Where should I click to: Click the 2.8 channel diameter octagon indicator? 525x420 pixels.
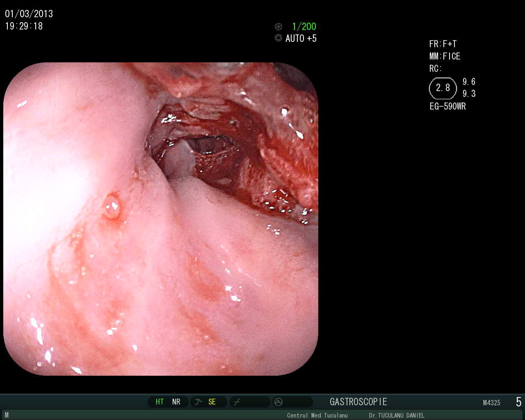coord(443,88)
